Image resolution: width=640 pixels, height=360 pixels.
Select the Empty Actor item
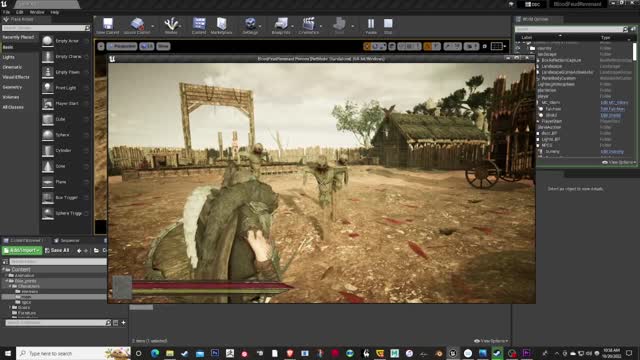[x=65, y=41]
